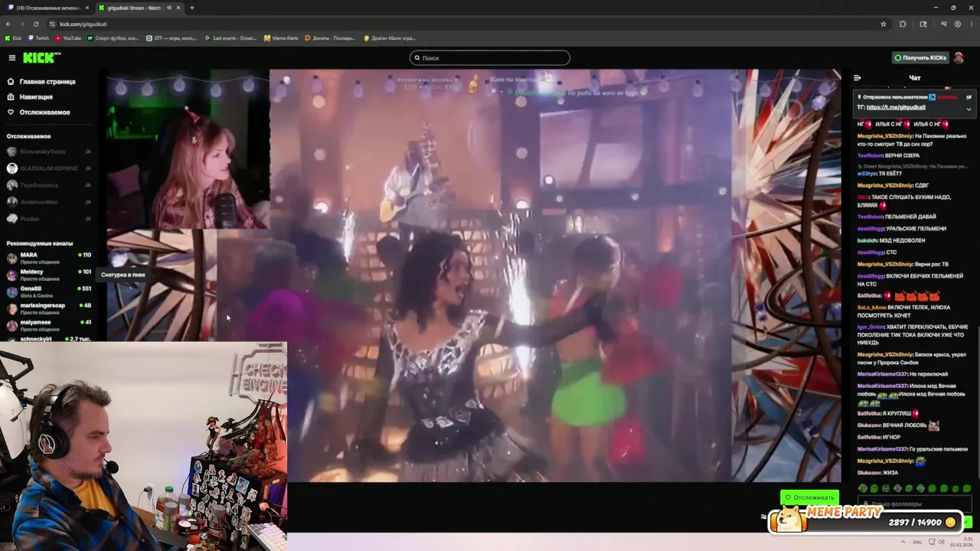Close the gitgudkati Stream tab
The width and height of the screenshot is (980, 551).
pyautogui.click(x=178, y=8)
